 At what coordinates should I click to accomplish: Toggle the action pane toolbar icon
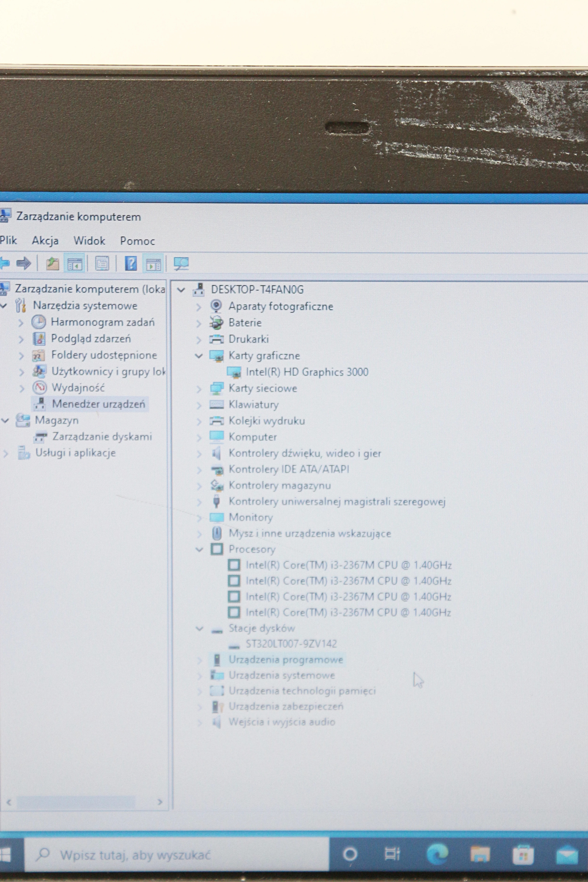(153, 264)
